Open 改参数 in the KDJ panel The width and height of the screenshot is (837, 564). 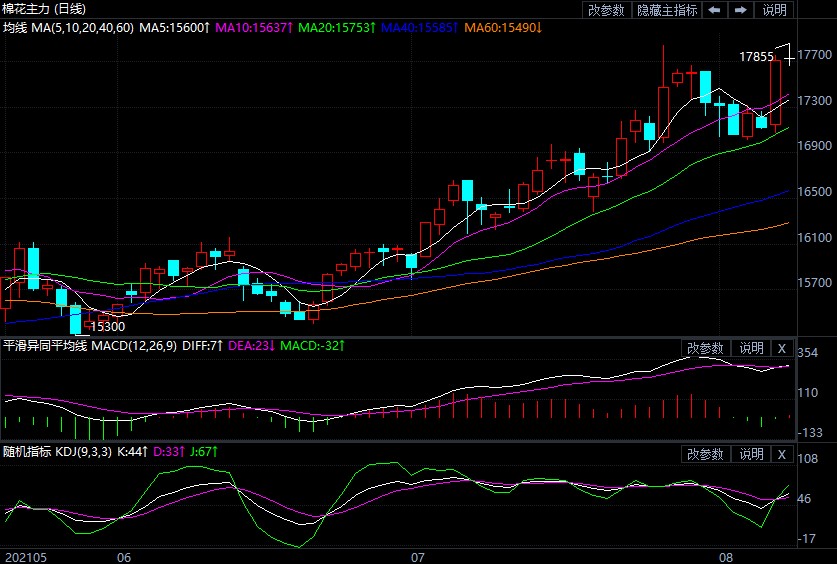[x=705, y=454]
